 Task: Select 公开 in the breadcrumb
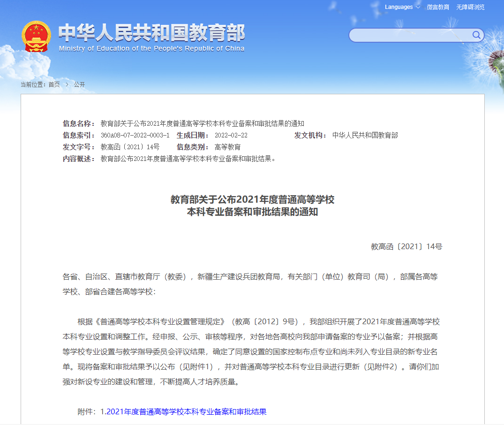79,84
